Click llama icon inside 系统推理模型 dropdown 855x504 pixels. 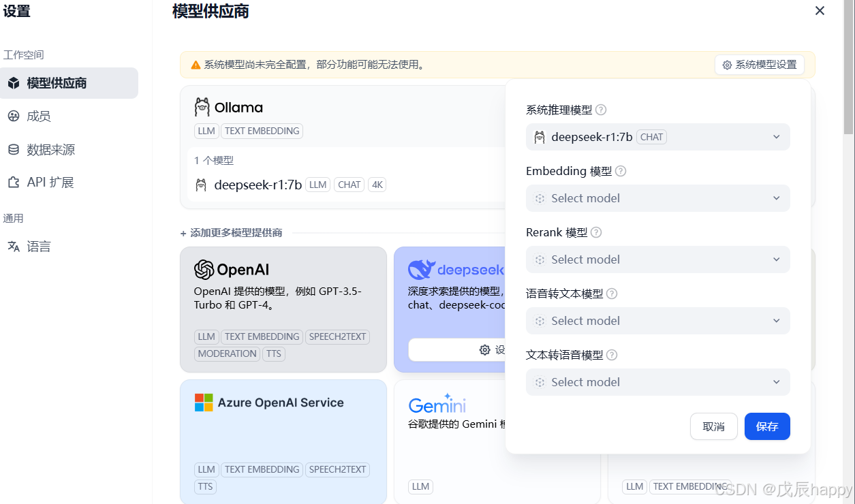(540, 137)
